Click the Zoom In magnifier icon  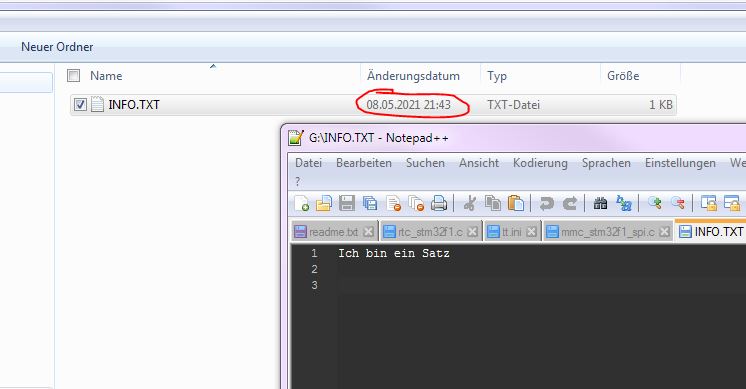click(654, 204)
